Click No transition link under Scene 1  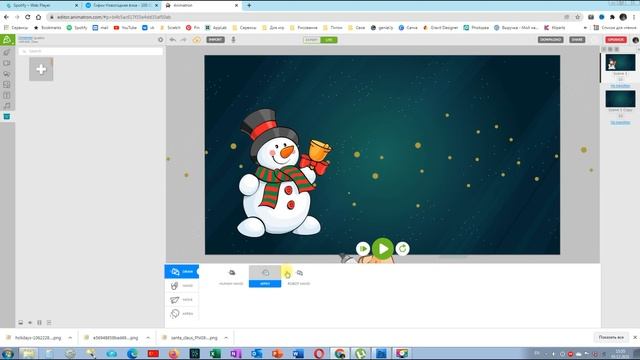click(x=620, y=86)
